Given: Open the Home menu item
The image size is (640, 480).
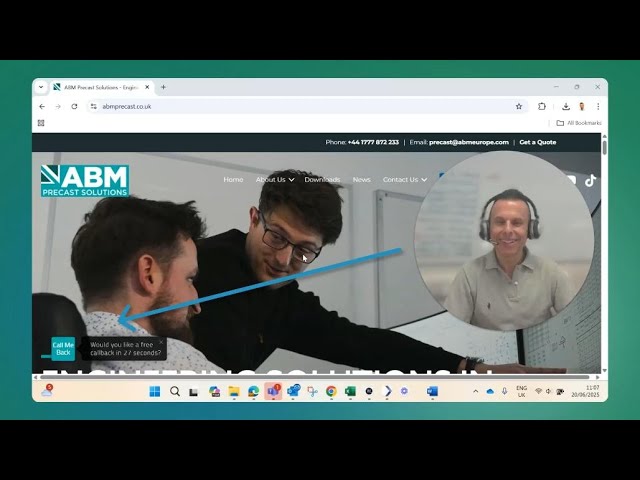Looking at the screenshot, I should [x=233, y=180].
